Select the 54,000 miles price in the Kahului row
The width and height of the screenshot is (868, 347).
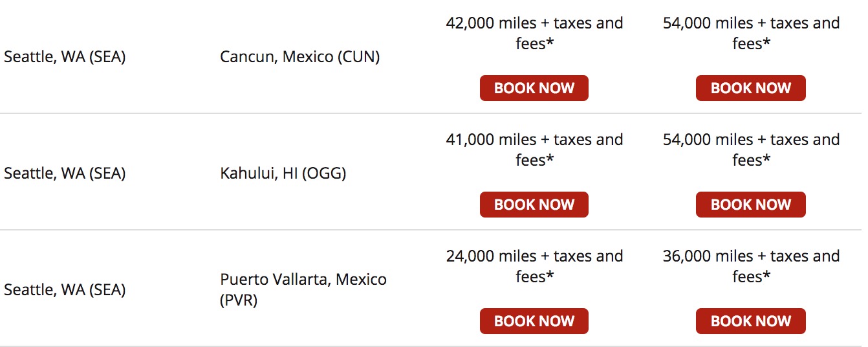click(751, 150)
